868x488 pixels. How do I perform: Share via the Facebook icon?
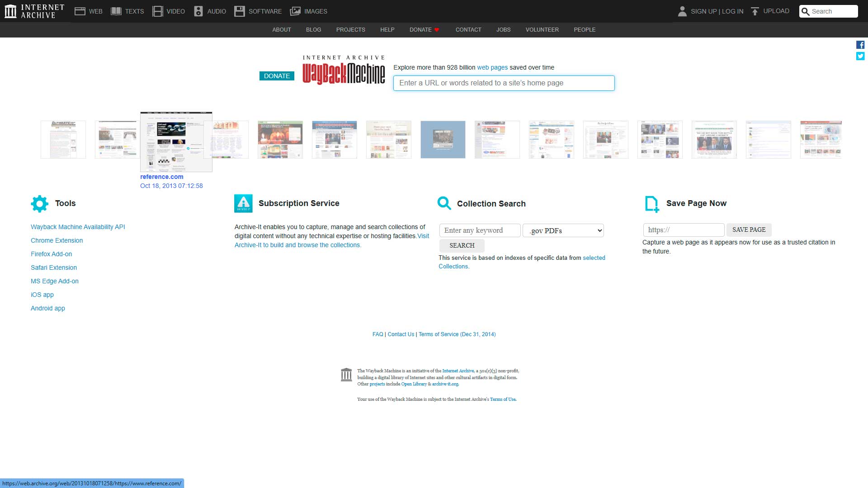pos(860,45)
